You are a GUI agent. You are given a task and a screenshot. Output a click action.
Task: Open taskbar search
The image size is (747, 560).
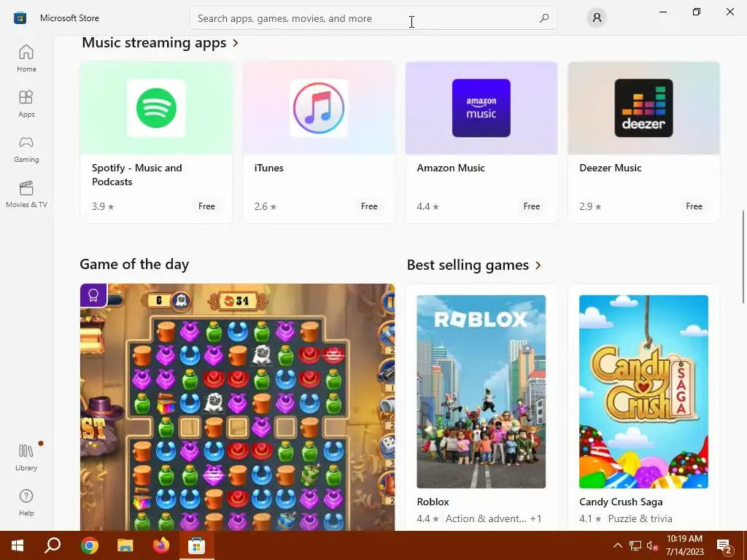point(53,545)
